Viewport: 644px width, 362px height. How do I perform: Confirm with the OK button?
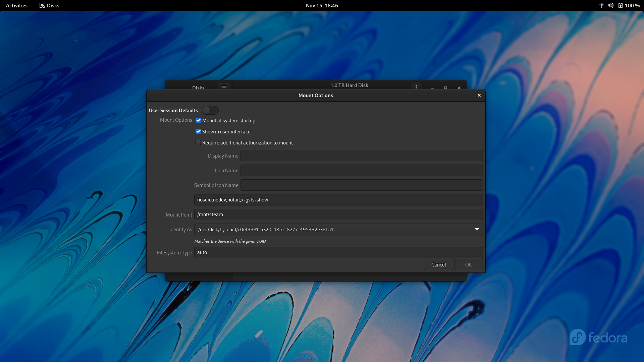click(469, 264)
